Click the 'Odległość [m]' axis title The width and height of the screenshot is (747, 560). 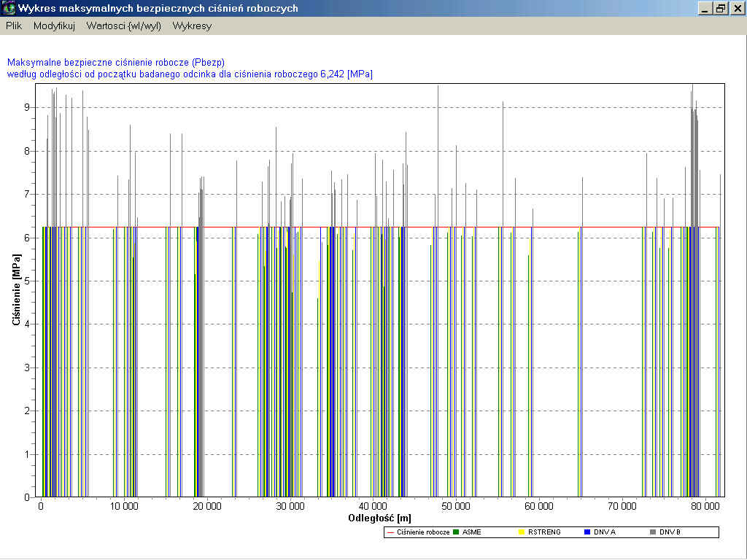(379, 518)
